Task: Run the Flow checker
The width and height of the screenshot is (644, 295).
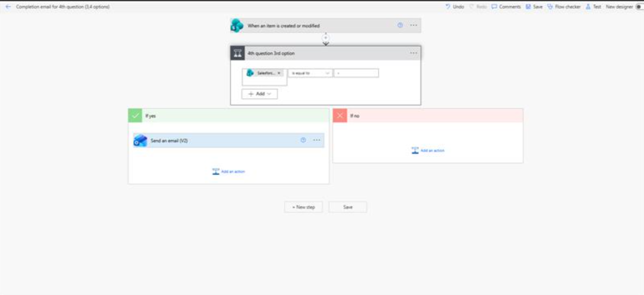Action: tap(564, 7)
